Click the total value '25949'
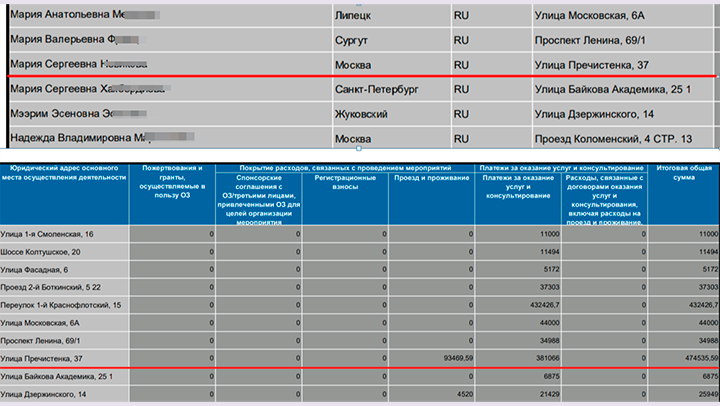Screen dimensions: 720x406 pos(709,395)
